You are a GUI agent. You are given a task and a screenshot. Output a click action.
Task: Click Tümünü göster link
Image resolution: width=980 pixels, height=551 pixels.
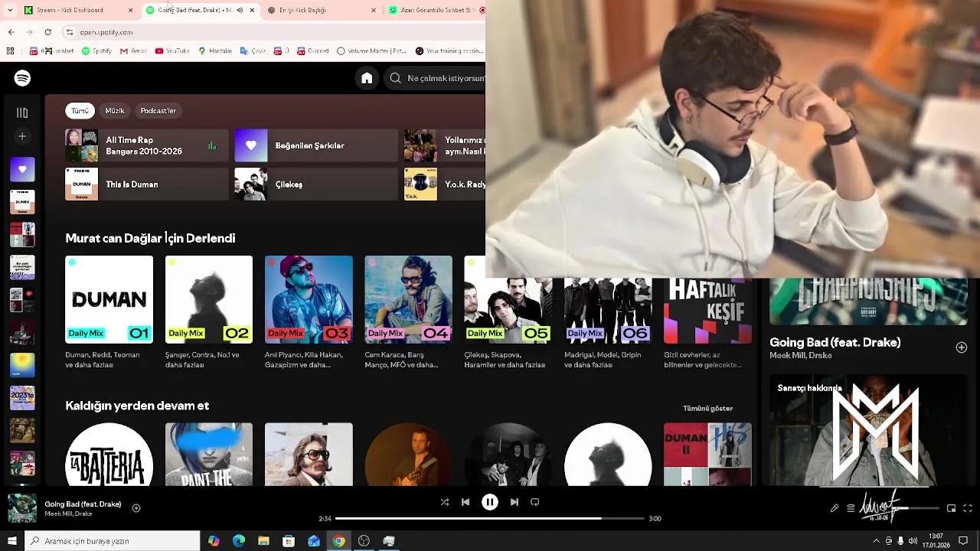click(707, 409)
